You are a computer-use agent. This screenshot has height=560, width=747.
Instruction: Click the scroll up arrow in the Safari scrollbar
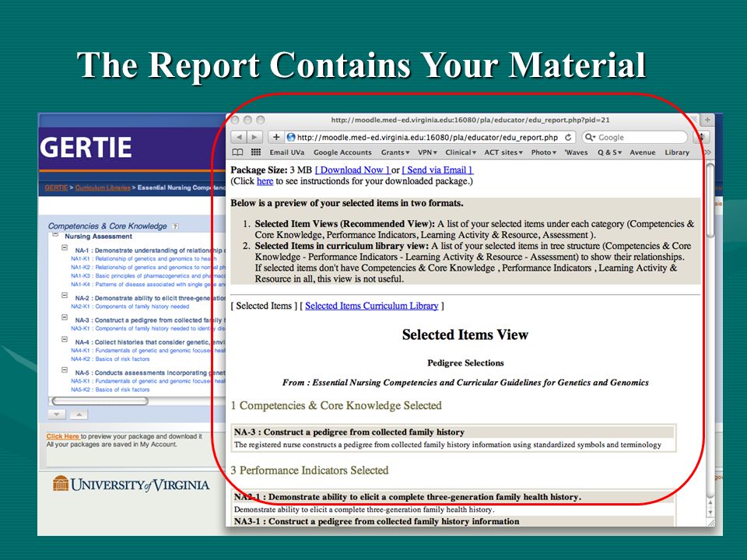[x=710, y=502]
